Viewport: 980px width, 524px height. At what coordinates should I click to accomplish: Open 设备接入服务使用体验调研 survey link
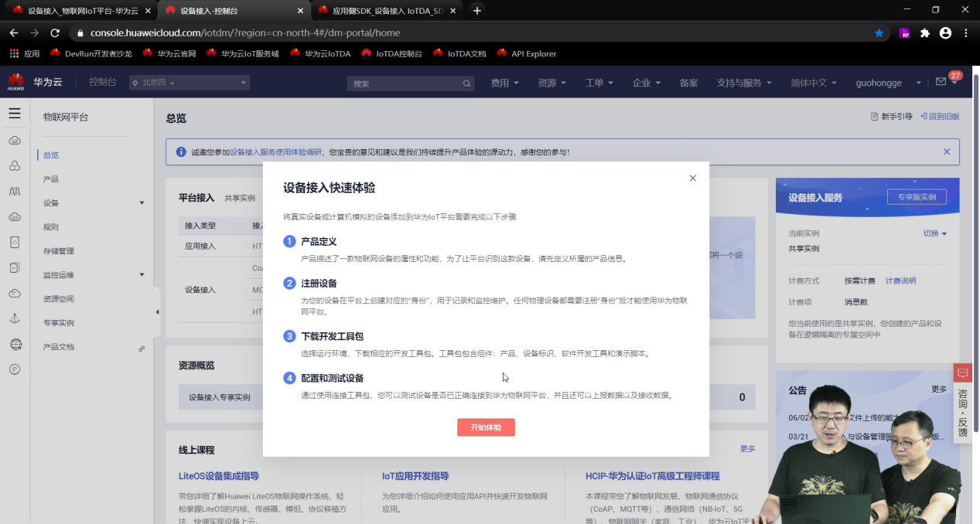(x=275, y=152)
